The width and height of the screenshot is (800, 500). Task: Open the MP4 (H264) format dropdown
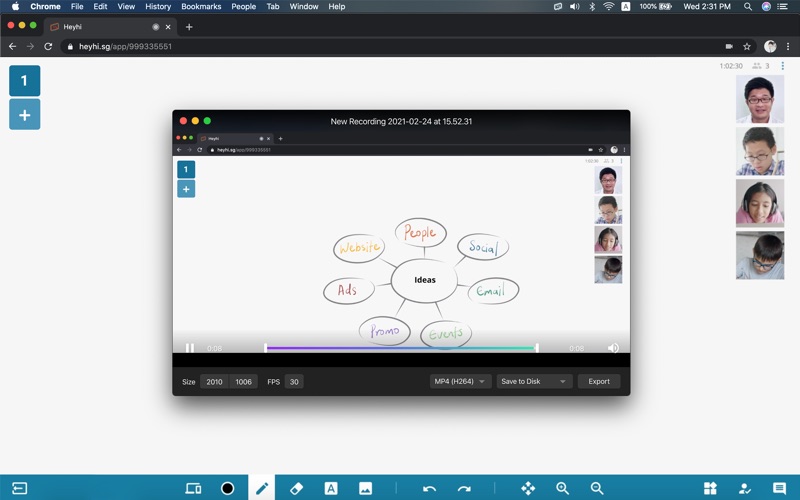460,382
